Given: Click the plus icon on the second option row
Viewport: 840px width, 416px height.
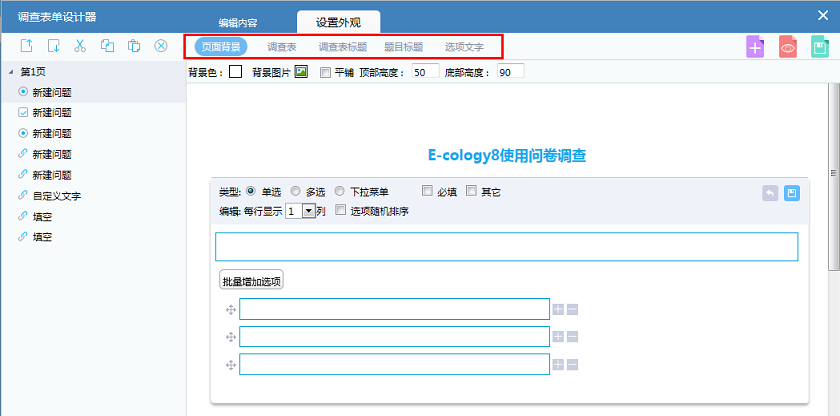Looking at the screenshot, I should coord(558,336).
